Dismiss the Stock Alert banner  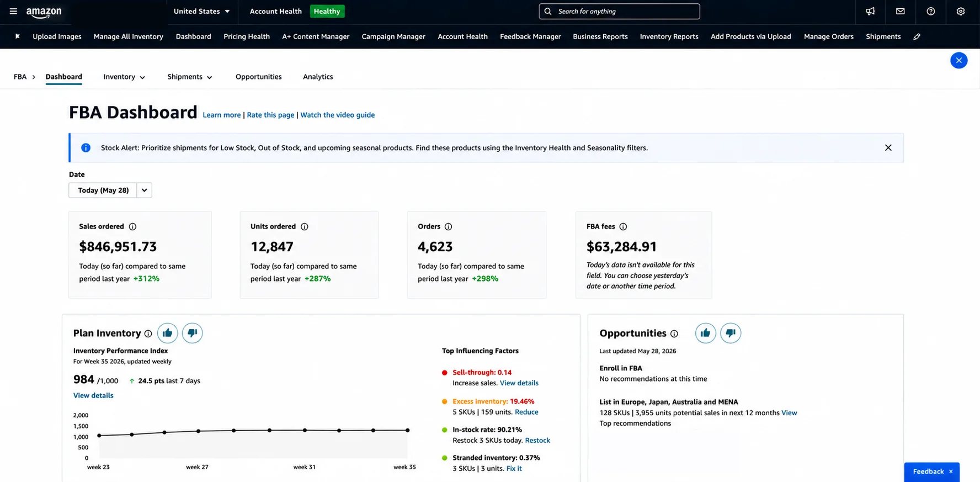point(888,147)
